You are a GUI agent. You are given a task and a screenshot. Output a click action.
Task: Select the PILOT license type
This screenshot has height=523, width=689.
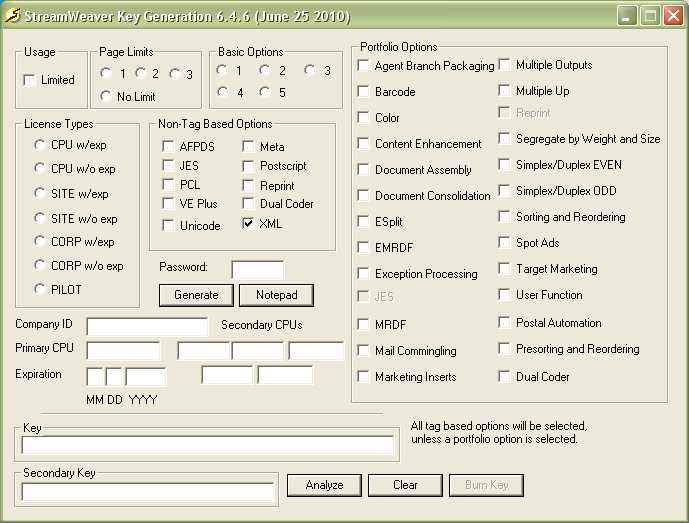pyautogui.click(x=40, y=289)
